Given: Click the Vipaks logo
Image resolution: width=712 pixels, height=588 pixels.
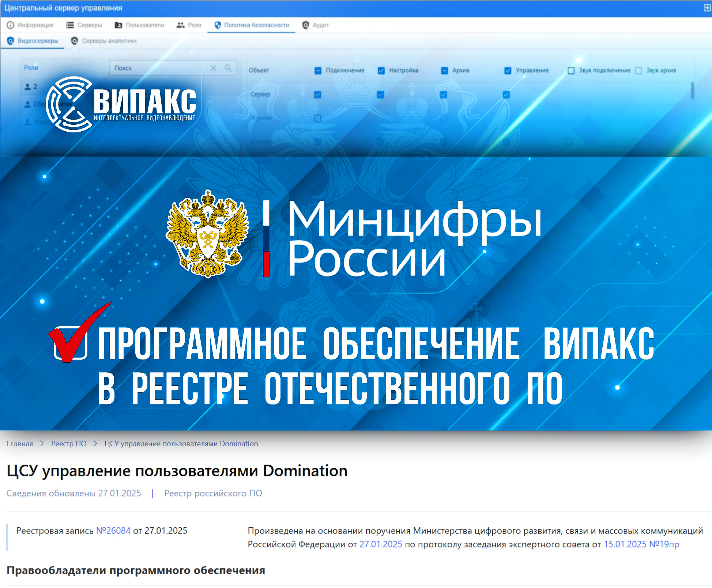Looking at the screenshot, I should (121, 104).
